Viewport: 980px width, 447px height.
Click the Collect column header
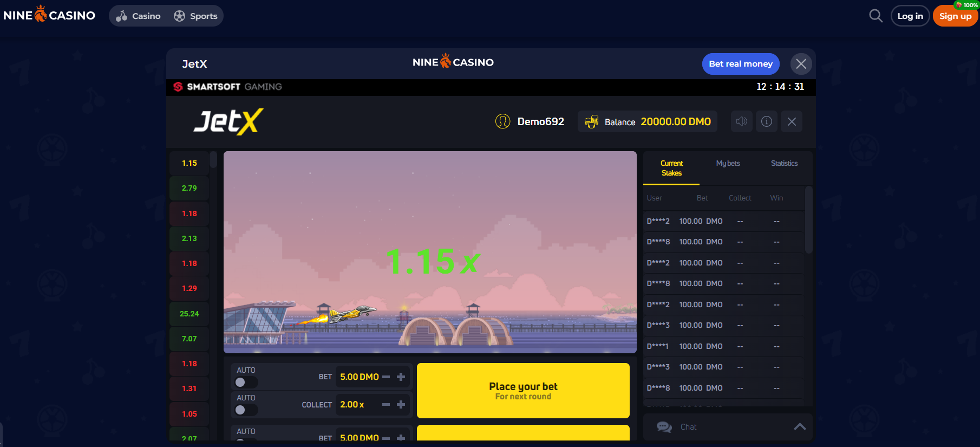740,198
